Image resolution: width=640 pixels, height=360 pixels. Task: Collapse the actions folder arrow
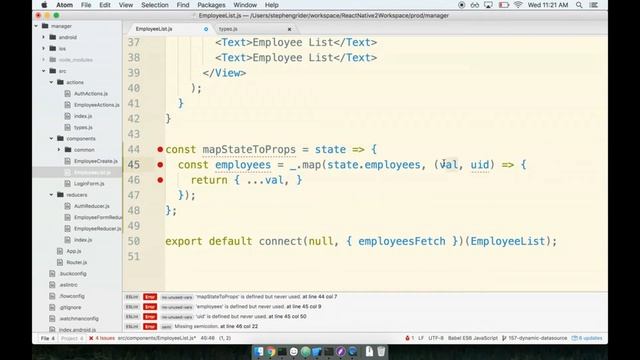(x=51, y=82)
